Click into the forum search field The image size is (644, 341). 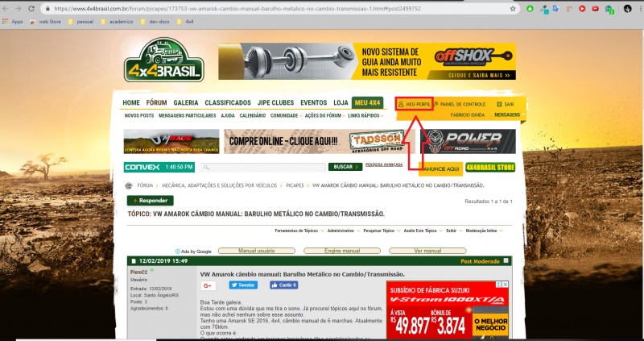263,168
